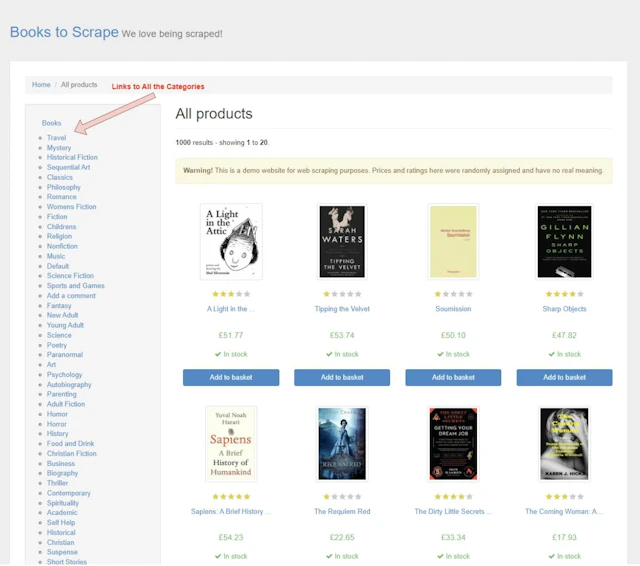Screen dimensions: 640x566
Task: Select the Classics category
Action: point(60,177)
